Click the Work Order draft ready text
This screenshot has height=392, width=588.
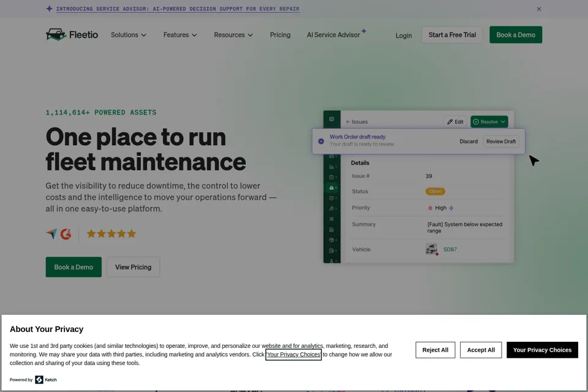[357, 137]
